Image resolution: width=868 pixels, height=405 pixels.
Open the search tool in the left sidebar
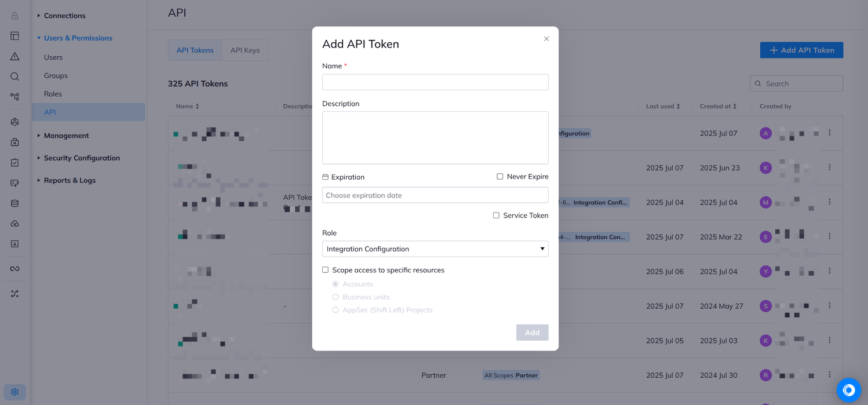coord(14,76)
